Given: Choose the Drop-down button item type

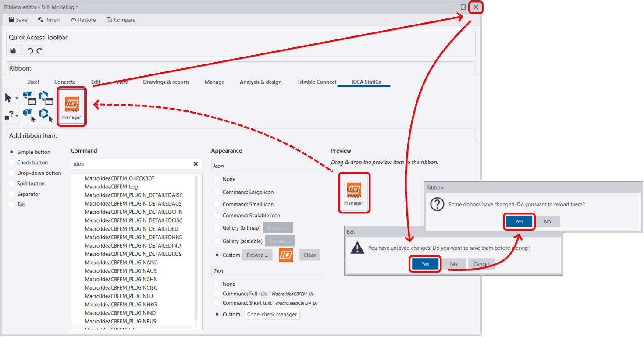Looking at the screenshot, I should pyautogui.click(x=12, y=173).
